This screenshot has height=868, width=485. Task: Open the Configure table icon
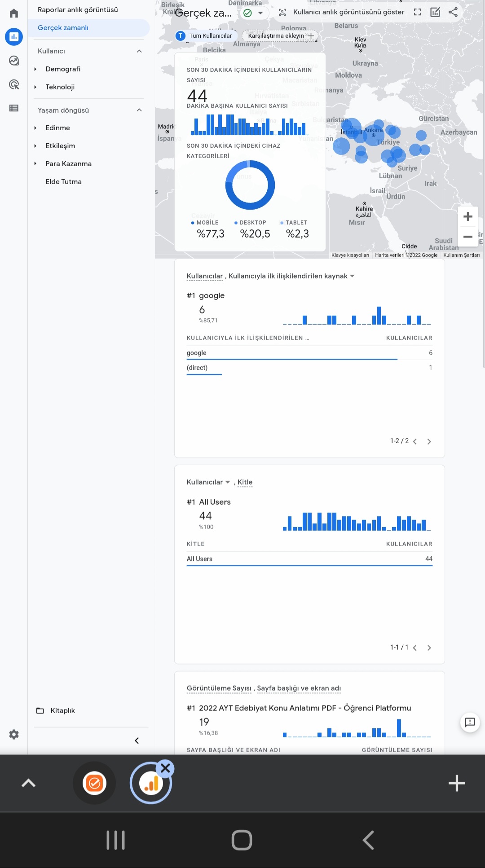coord(14,108)
